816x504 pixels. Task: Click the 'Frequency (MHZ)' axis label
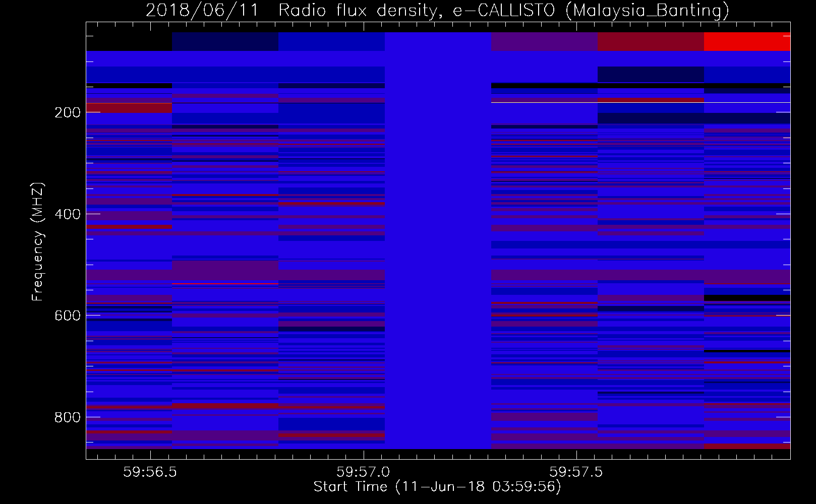(38, 241)
